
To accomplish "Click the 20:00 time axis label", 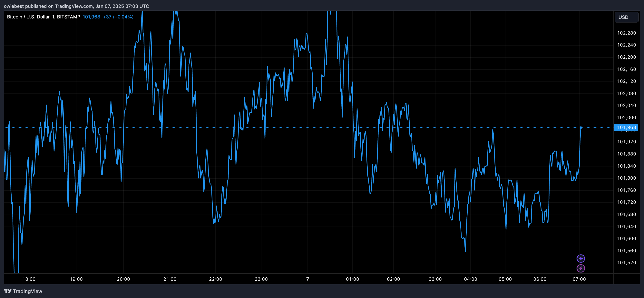I will pos(123,279).
